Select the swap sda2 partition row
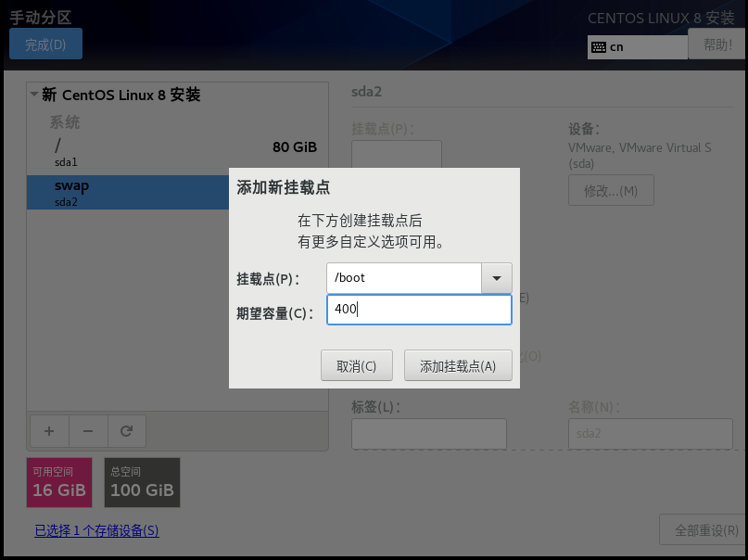 point(128,192)
